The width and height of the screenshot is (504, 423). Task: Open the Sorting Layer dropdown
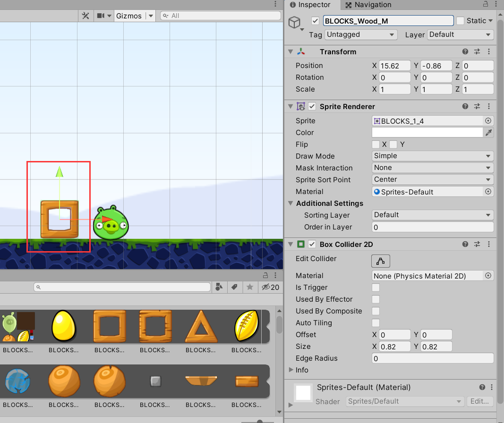coord(433,215)
